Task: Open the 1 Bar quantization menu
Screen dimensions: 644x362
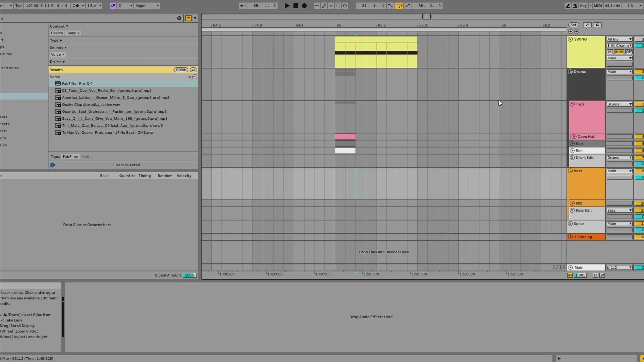Action: [x=94, y=6]
